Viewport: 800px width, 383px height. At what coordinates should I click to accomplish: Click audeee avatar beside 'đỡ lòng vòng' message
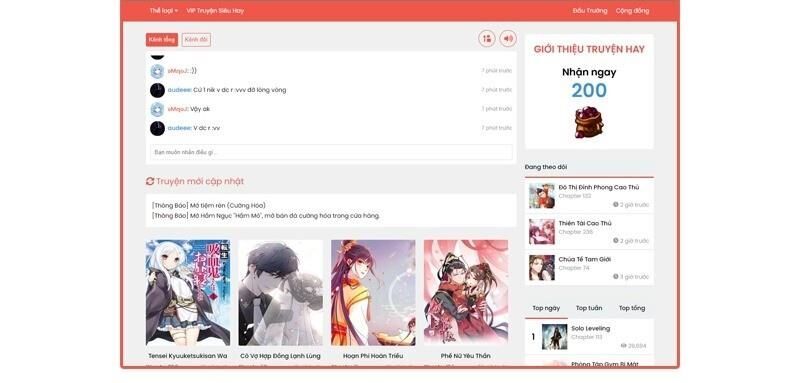click(157, 90)
